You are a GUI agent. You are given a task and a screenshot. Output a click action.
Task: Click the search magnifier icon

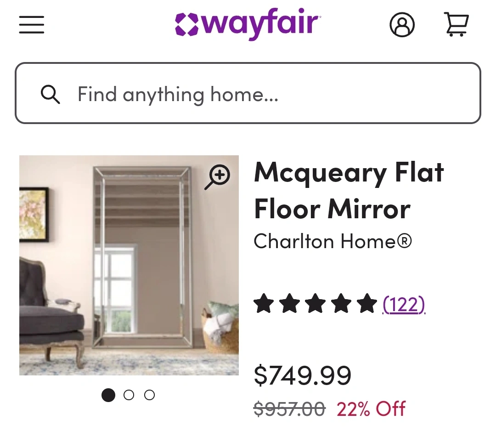point(50,94)
